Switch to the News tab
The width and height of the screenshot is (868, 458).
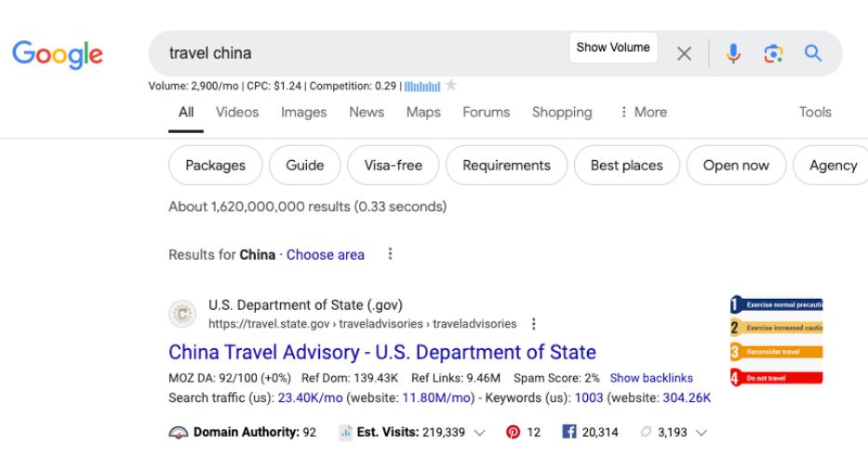point(367,112)
